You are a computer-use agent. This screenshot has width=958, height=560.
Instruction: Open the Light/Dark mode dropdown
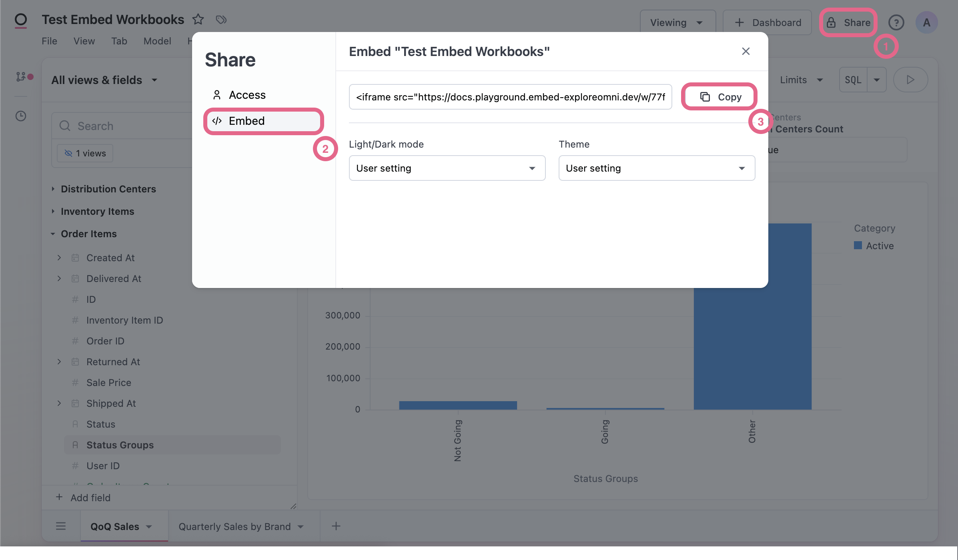click(x=447, y=168)
